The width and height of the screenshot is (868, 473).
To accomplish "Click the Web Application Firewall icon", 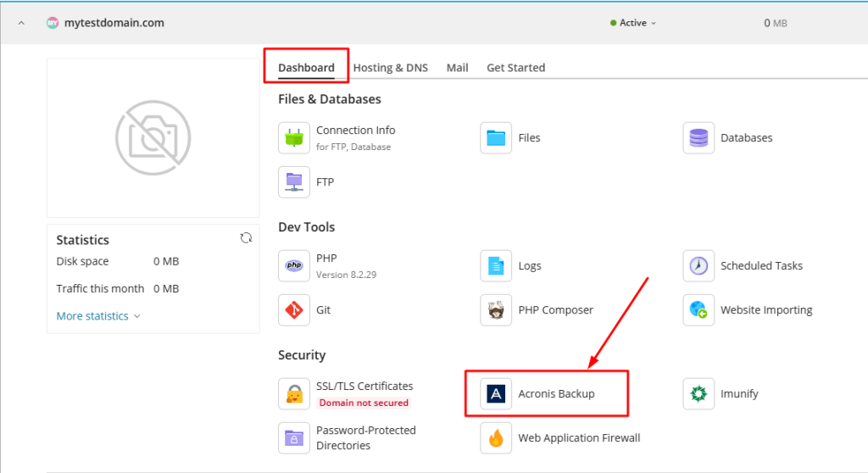I will point(496,437).
